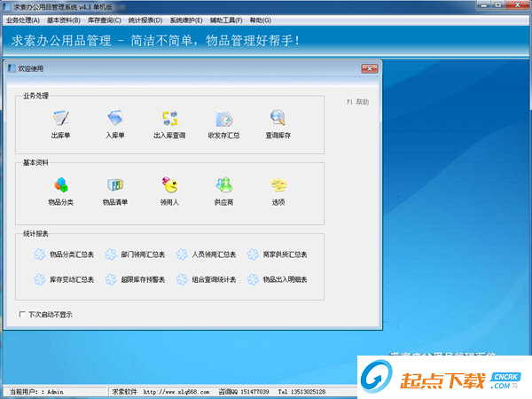The width and height of the screenshot is (532, 399).
Task: Click icon beside 库存变动汇总表
Action: click(x=40, y=279)
